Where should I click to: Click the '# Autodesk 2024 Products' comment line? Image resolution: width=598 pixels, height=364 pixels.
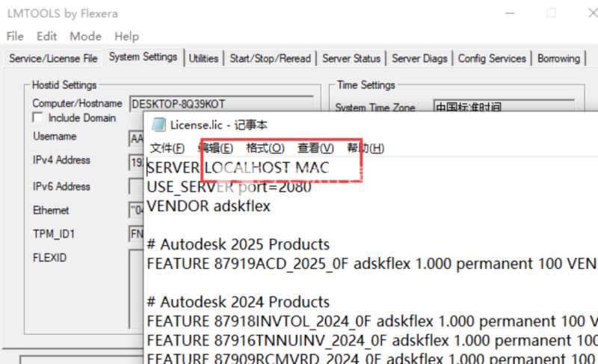click(238, 302)
